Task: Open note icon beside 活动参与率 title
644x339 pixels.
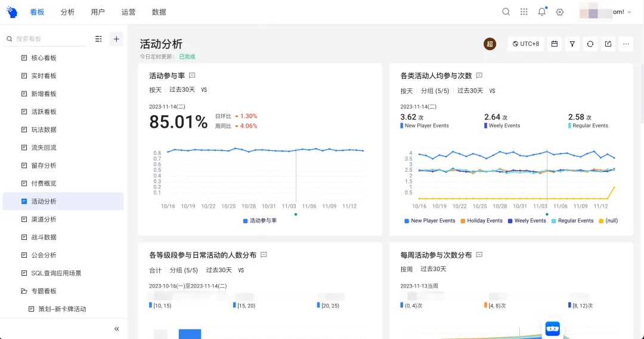Action: [x=192, y=76]
